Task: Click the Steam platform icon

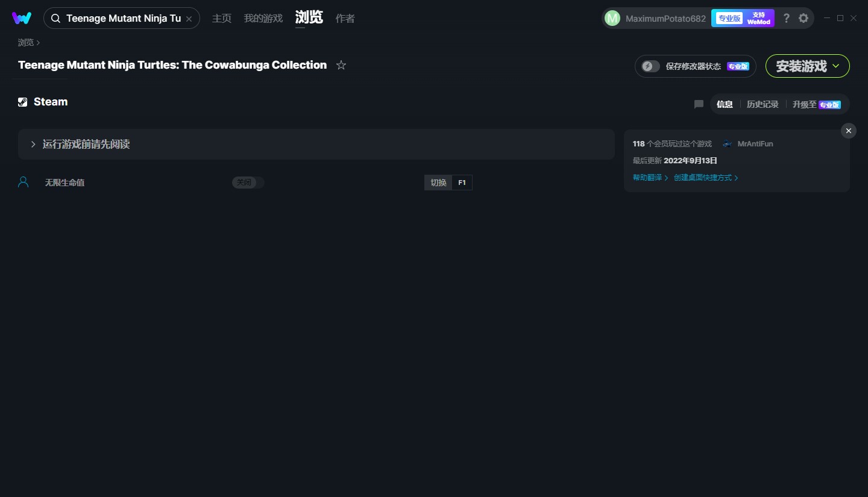Action: [23, 102]
